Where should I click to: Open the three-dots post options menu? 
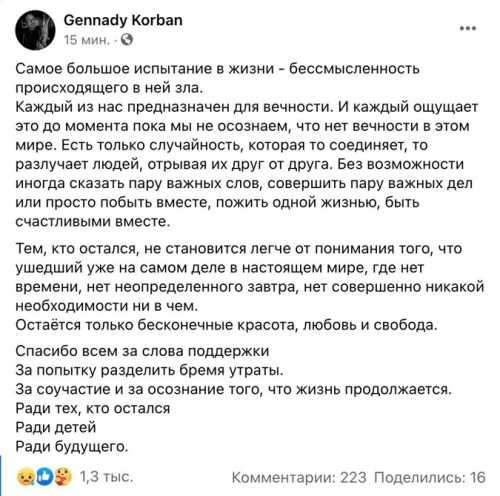(x=468, y=28)
